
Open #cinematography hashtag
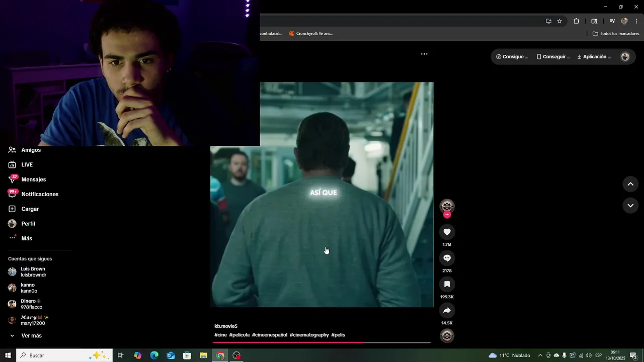(309, 335)
